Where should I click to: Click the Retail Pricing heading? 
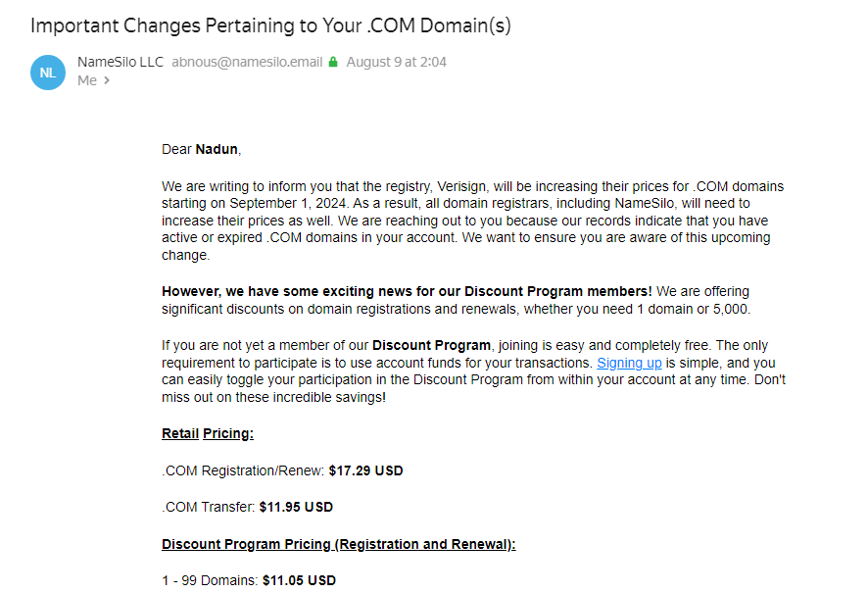[x=208, y=433]
